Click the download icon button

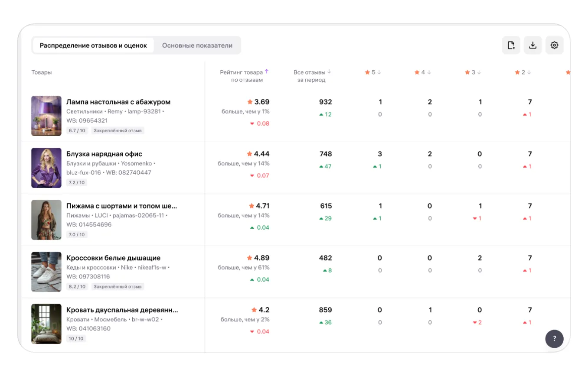point(532,45)
